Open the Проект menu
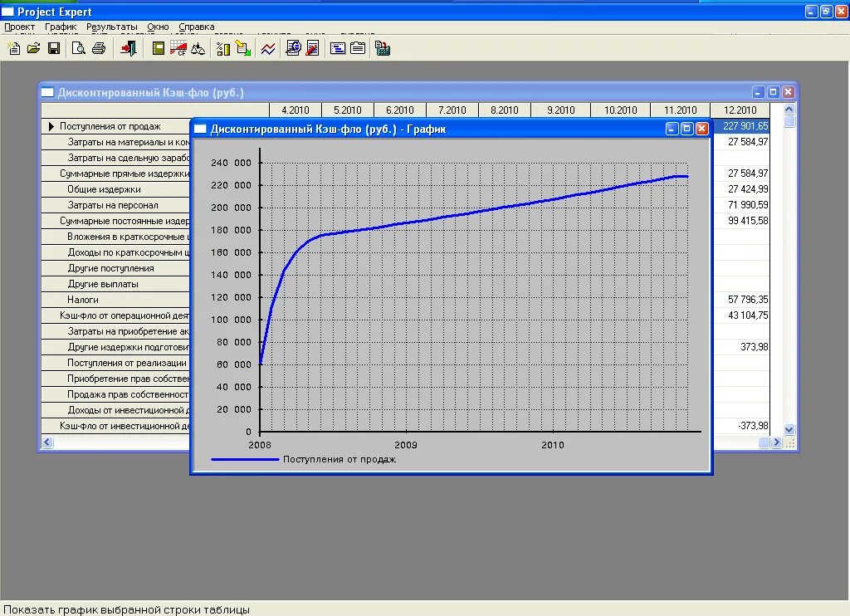The width and height of the screenshot is (850, 616). [x=20, y=27]
